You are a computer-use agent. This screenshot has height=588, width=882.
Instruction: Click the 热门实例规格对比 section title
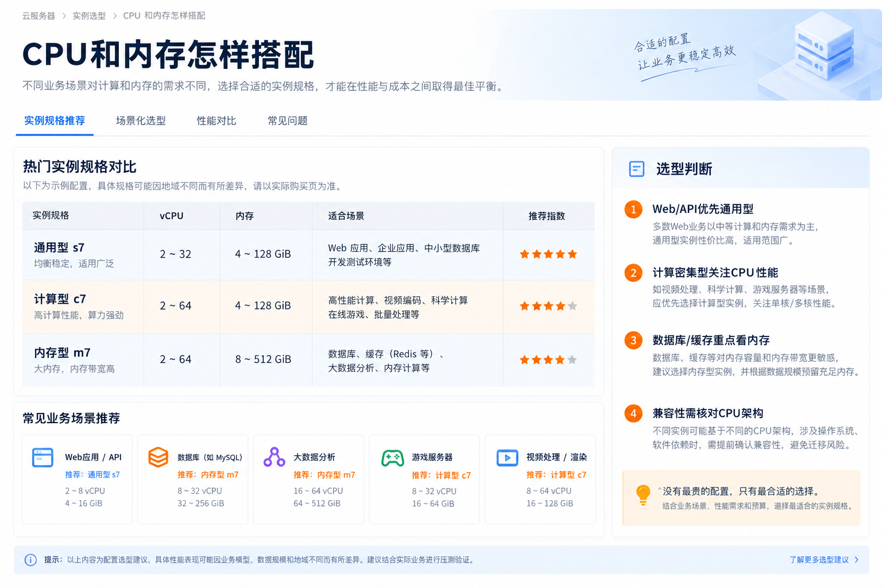coord(80,167)
